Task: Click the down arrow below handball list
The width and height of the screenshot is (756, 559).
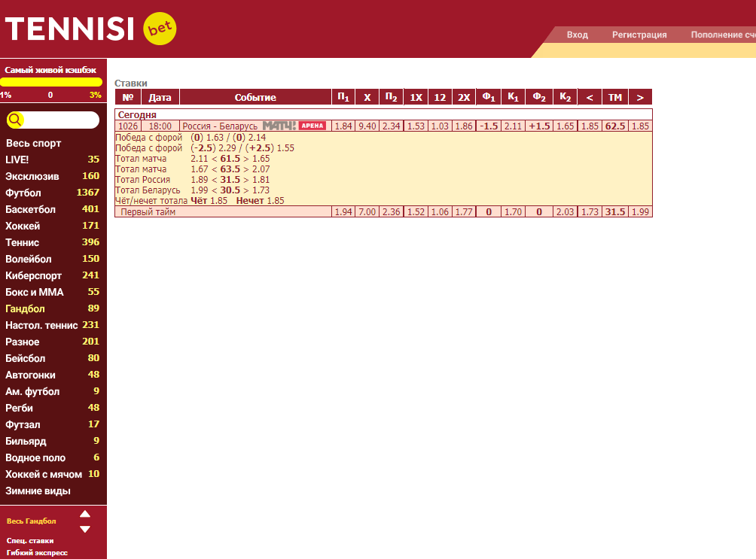Action: point(85,529)
